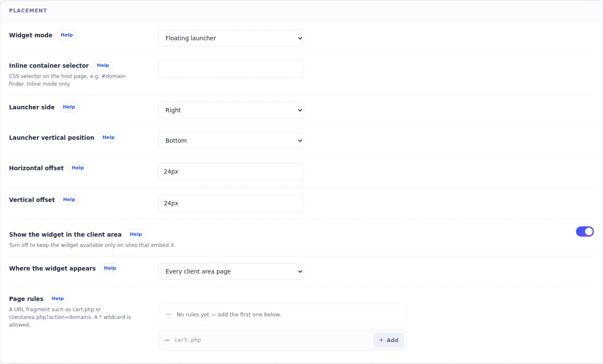
Task: Open Help for Page rules
Action: pos(57,299)
